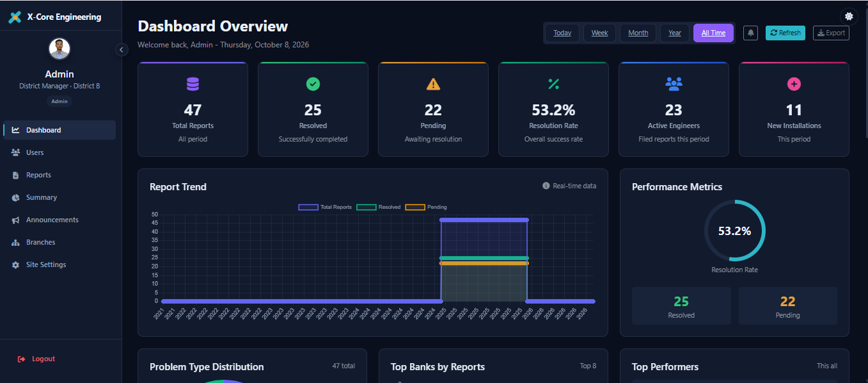Click the Resolved 25 box in Performance Metrics

tap(681, 306)
